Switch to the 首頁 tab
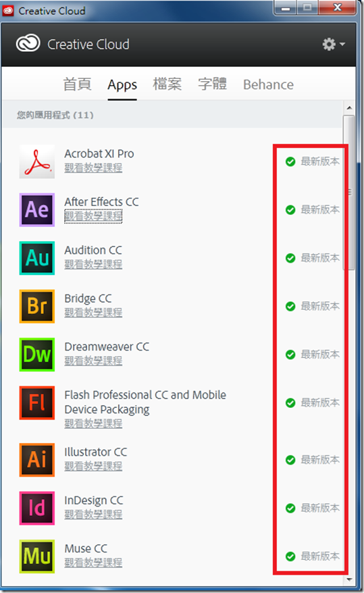The image size is (364, 593). coord(77,84)
